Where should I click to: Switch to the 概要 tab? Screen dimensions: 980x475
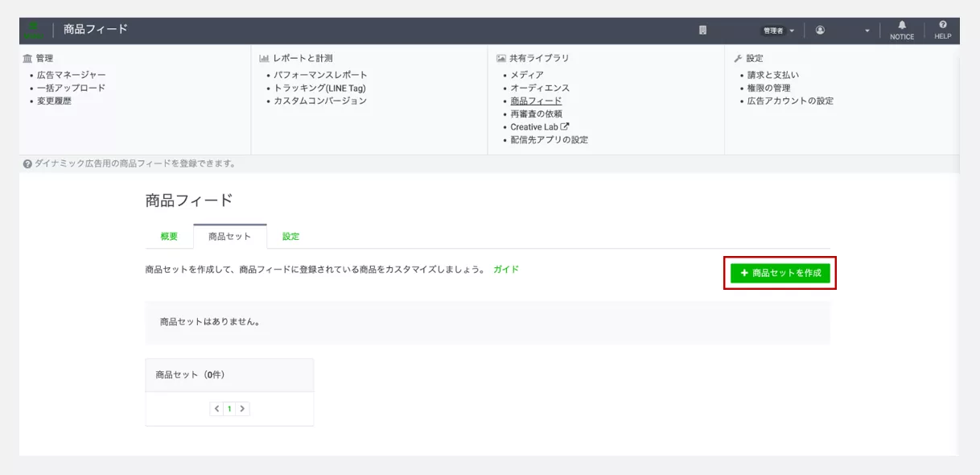[169, 237]
